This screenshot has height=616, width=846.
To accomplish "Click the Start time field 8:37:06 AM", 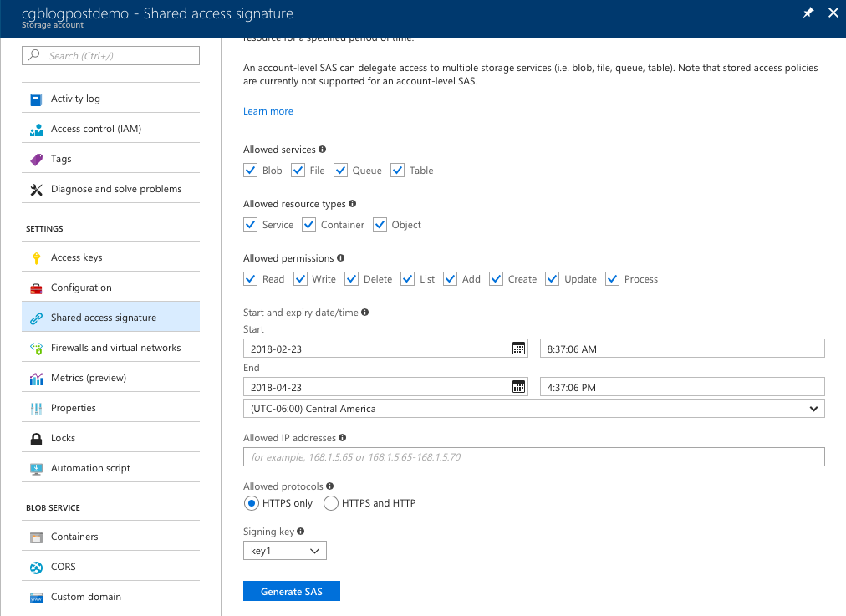I will pyautogui.click(x=682, y=349).
